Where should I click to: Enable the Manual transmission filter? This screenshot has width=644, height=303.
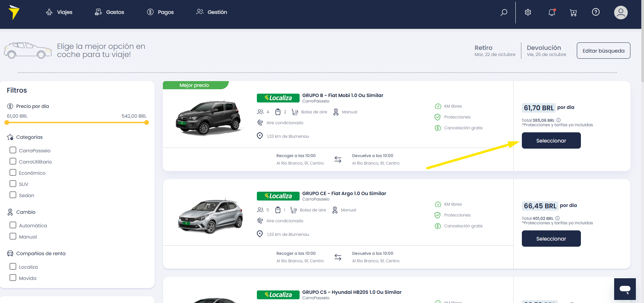(x=13, y=236)
